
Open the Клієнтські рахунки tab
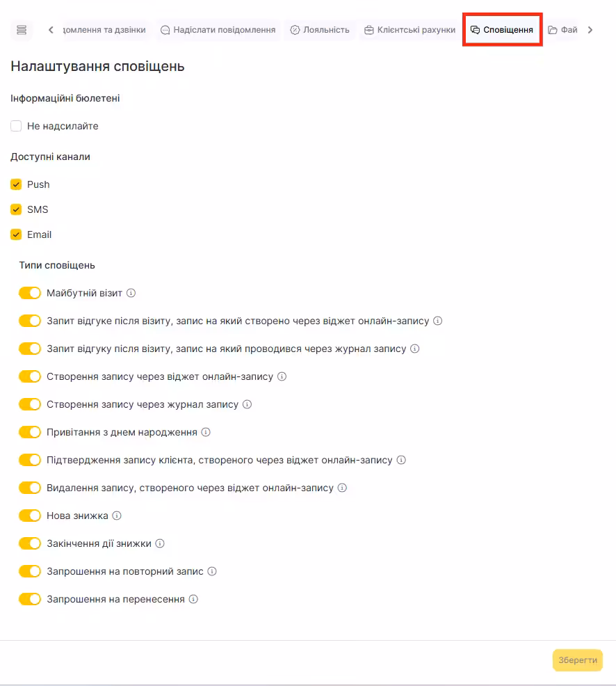tap(410, 30)
